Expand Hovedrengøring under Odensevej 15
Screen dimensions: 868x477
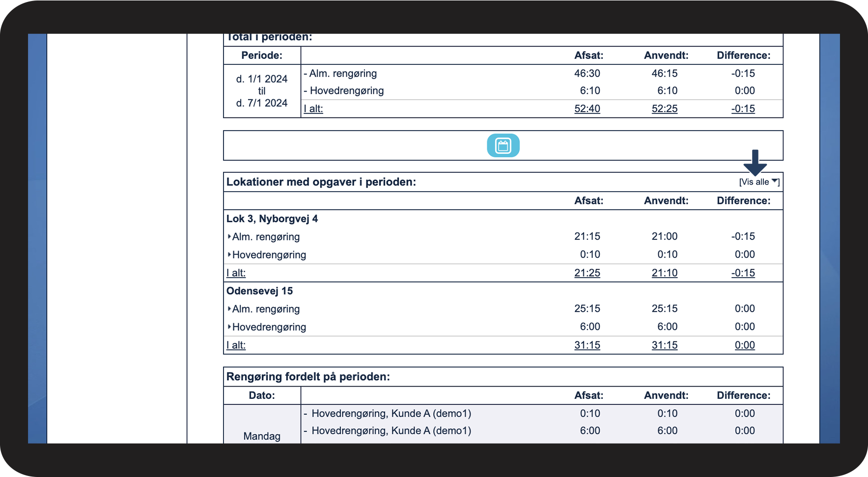pos(267,327)
